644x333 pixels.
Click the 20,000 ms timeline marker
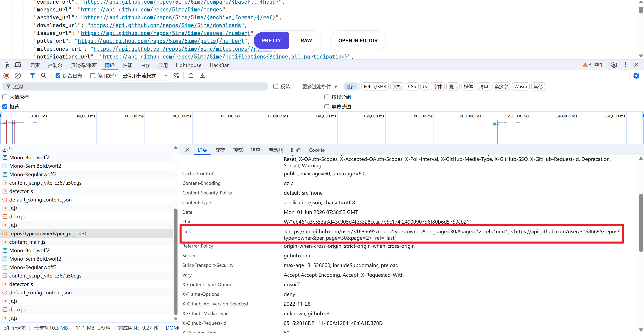[x=37, y=116]
